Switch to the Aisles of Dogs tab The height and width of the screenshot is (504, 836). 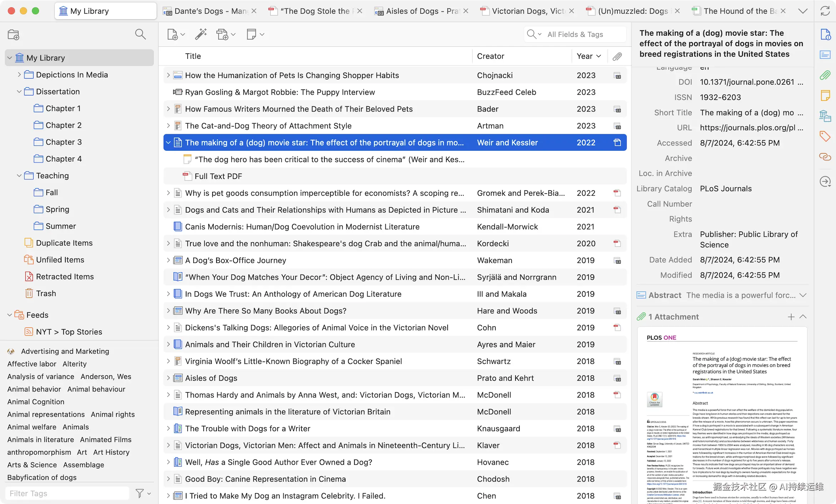pos(418,11)
